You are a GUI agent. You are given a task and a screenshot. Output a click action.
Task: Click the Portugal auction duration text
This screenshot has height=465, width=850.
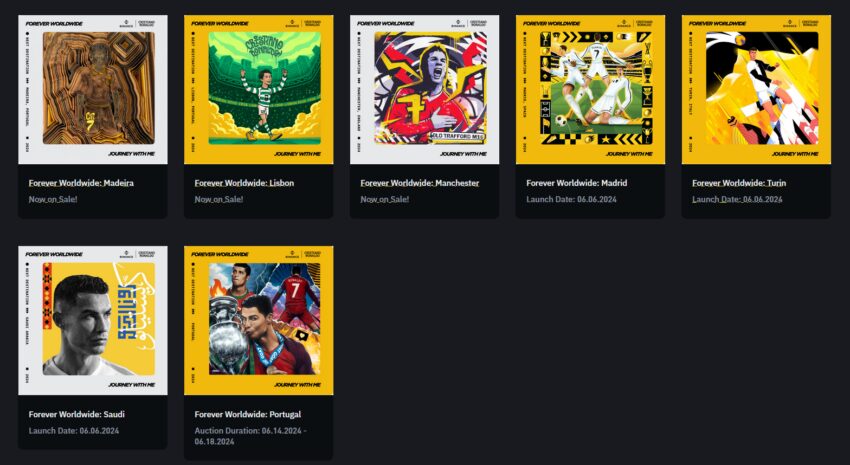251,436
